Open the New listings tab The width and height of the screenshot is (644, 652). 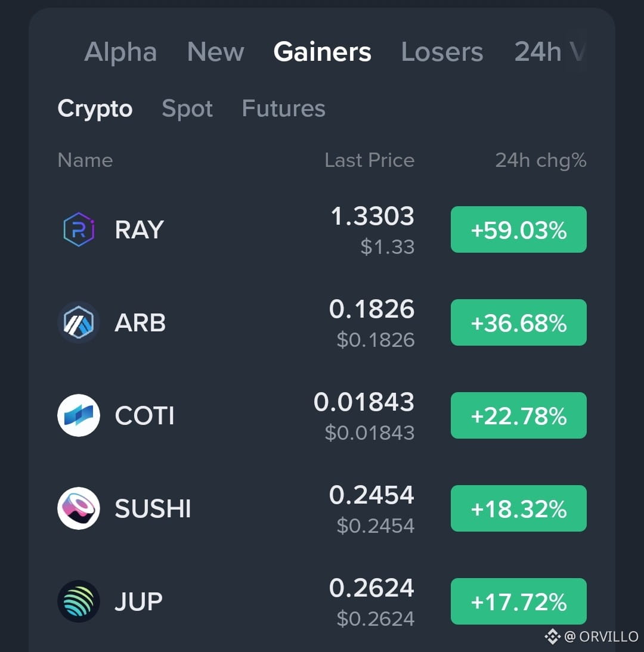215,52
